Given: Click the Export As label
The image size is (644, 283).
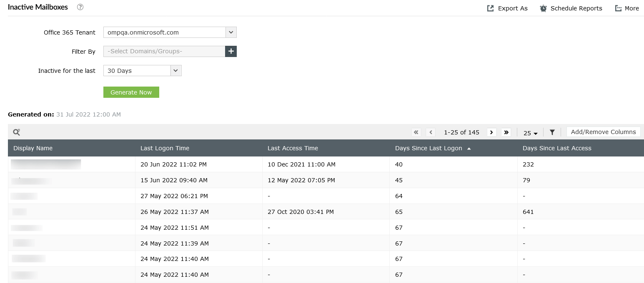Looking at the screenshot, I should 513,8.
